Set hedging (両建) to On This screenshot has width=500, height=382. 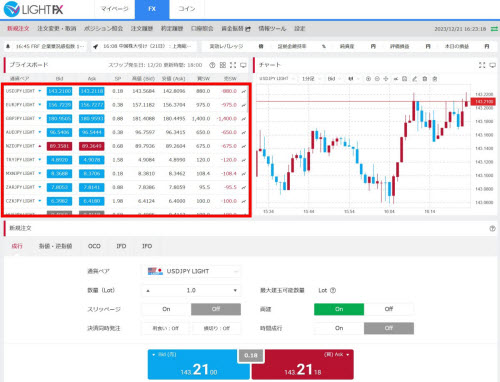[339, 309]
